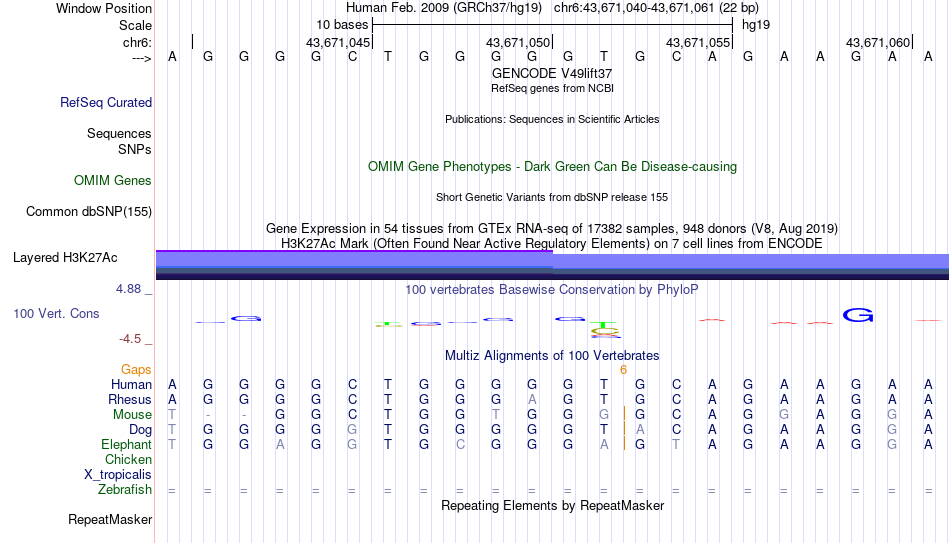Click the stacked T/G conservation logo
The image size is (950, 543).
[604, 330]
